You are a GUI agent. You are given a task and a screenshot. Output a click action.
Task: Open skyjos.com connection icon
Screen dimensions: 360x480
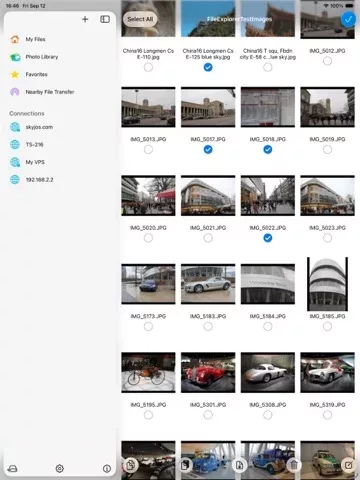click(15, 127)
